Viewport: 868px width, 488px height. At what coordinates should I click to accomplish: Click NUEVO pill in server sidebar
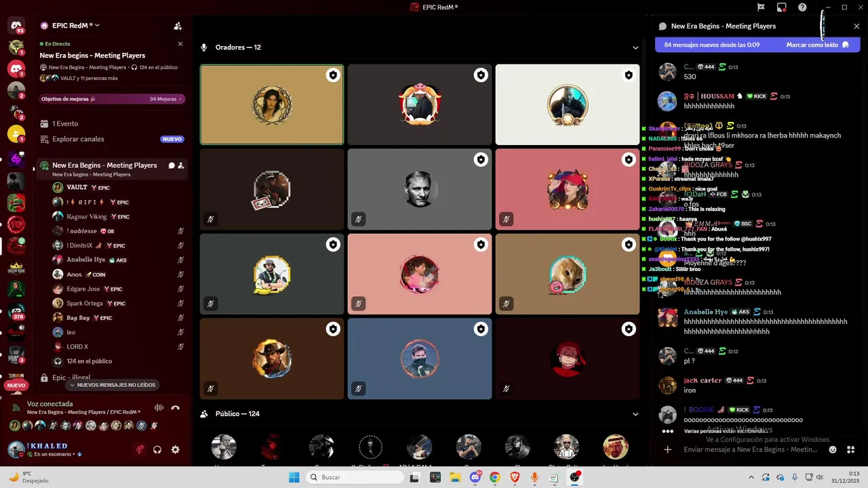click(x=16, y=385)
